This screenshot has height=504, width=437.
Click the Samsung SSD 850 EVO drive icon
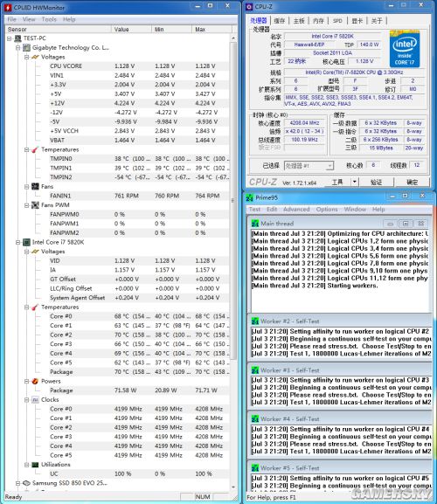click(26, 483)
